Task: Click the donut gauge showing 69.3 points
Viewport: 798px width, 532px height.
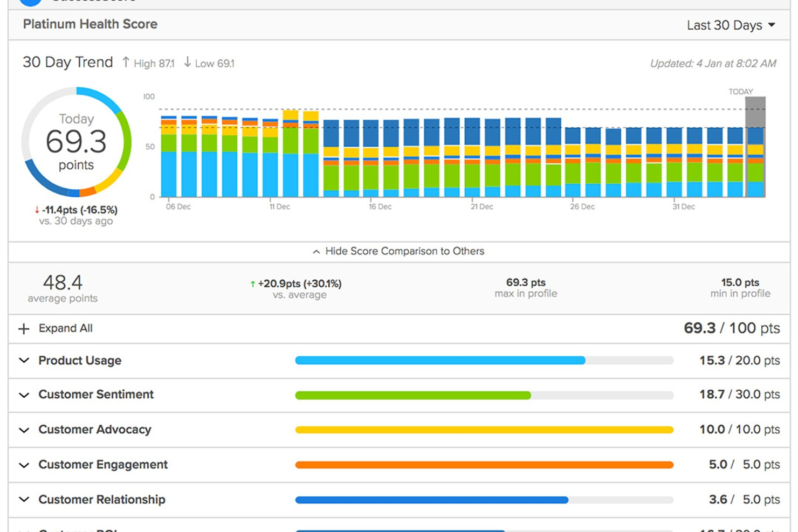Action: tap(76, 142)
